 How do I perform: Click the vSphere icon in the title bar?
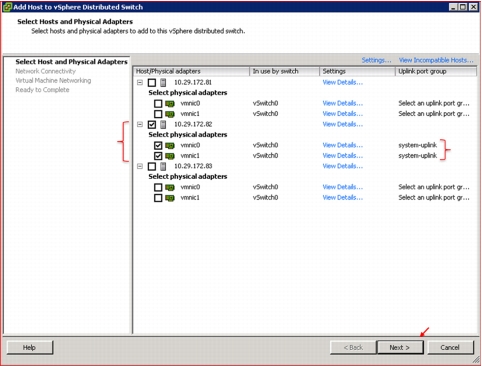point(7,7)
